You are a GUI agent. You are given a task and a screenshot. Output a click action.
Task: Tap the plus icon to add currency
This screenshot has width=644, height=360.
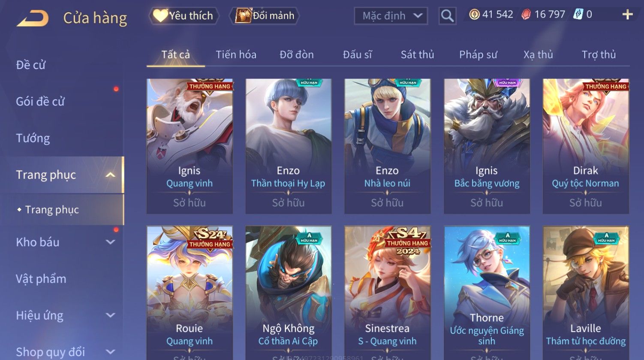[x=627, y=15]
